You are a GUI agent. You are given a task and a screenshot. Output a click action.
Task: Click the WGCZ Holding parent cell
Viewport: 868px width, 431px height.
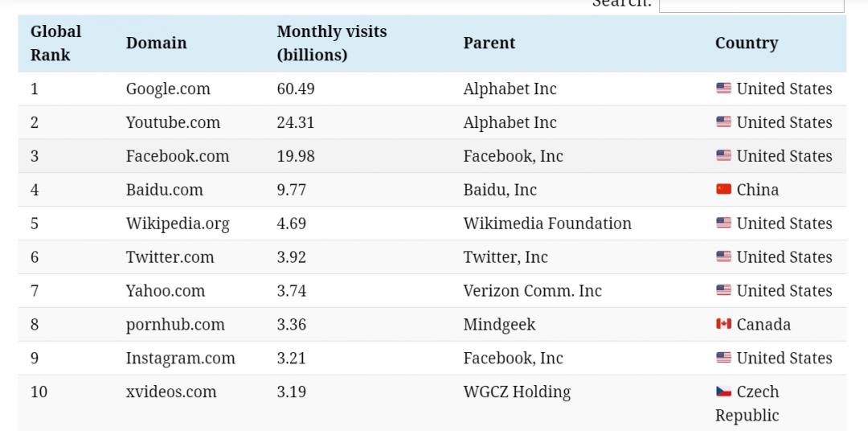(x=516, y=392)
